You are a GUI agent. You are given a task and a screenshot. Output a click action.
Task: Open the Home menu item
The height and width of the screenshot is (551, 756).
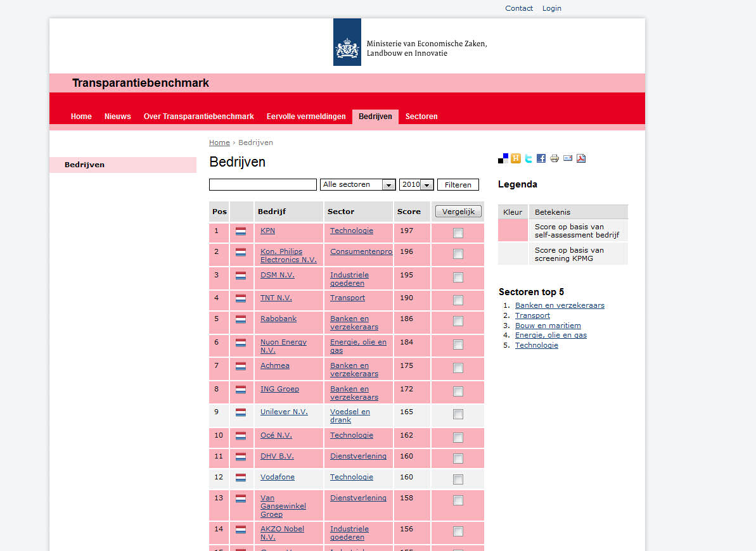click(x=81, y=117)
